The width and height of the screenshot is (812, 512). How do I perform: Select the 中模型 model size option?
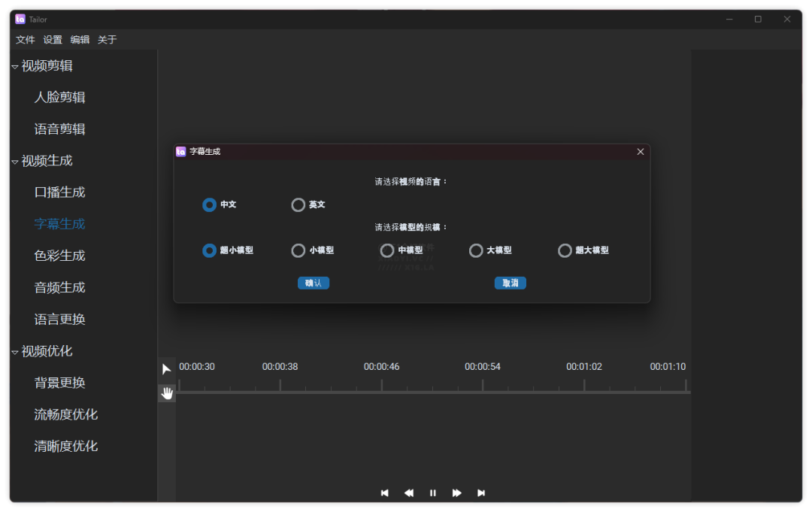coord(386,250)
